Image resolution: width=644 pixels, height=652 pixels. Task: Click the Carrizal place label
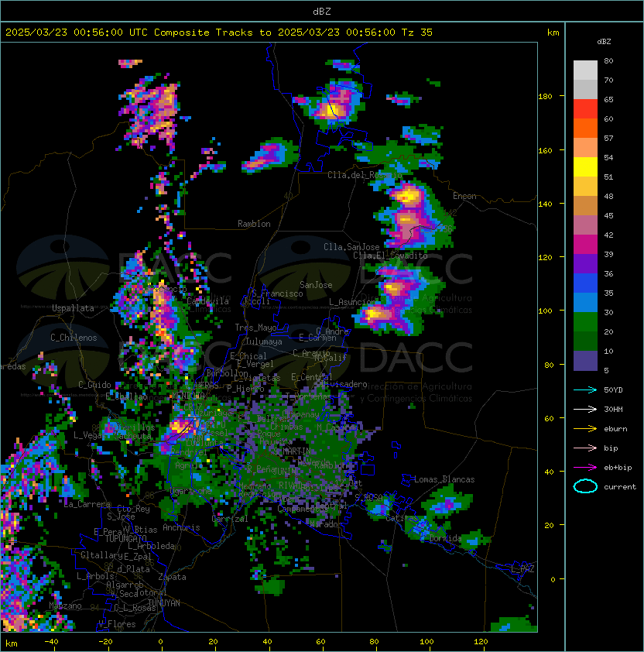point(229,519)
